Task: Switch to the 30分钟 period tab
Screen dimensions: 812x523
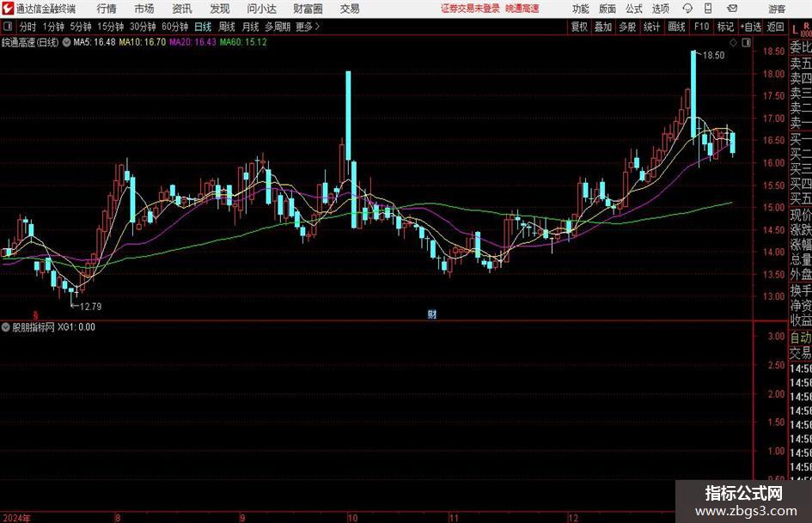Action: [x=143, y=27]
